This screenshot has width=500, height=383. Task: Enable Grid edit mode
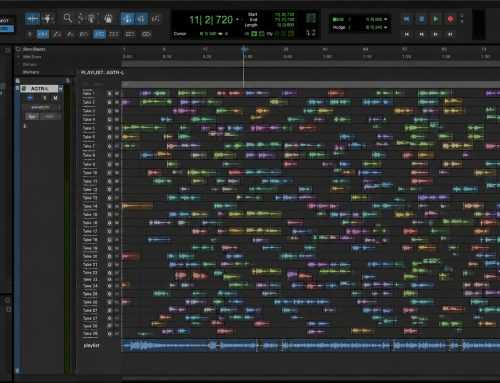(6, 29)
